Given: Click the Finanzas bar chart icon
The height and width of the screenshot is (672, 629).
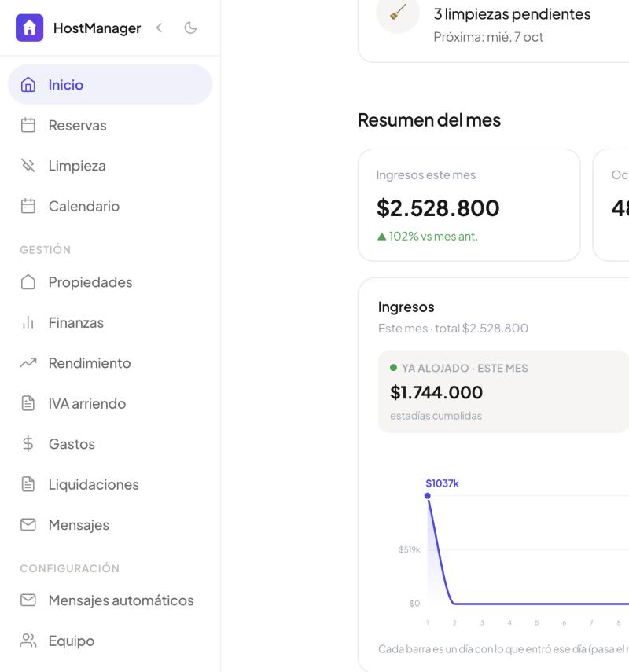Looking at the screenshot, I should (28, 322).
